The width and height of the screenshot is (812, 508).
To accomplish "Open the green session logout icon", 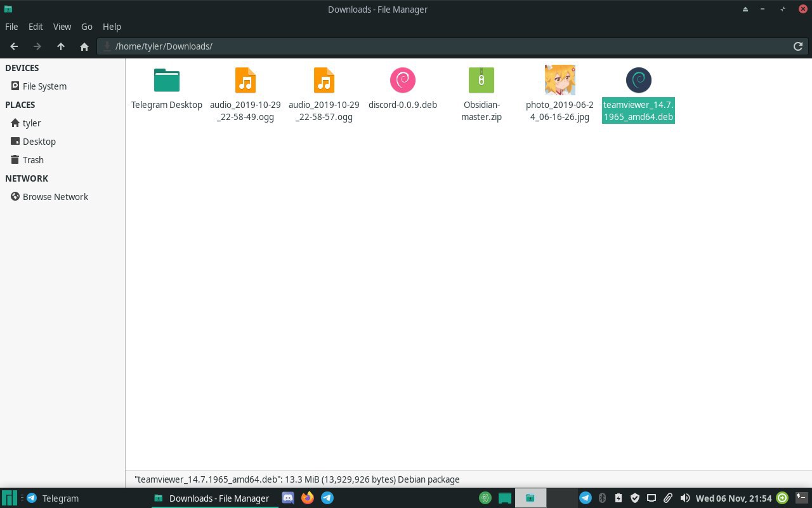I will point(783,498).
